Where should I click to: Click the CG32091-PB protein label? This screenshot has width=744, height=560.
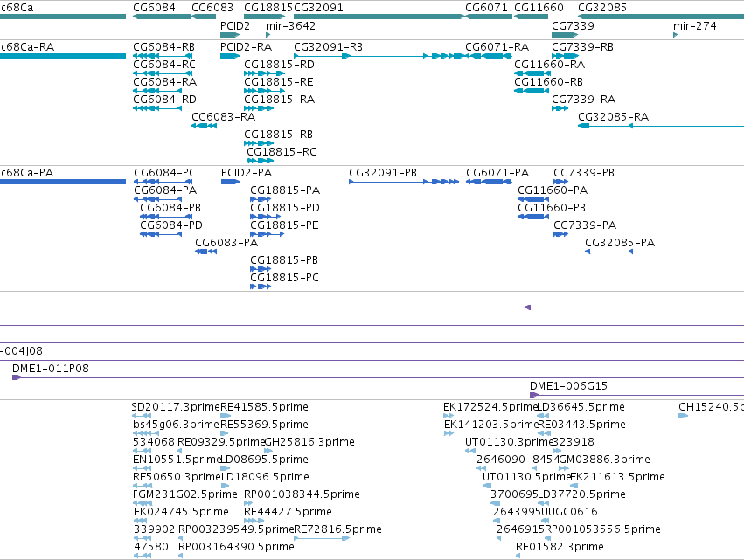(383, 173)
